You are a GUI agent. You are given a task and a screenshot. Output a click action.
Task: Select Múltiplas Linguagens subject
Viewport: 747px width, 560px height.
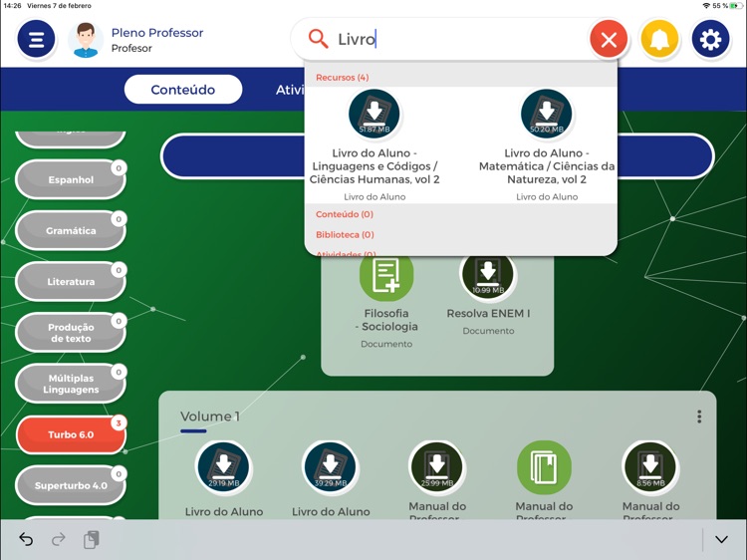coord(71,384)
